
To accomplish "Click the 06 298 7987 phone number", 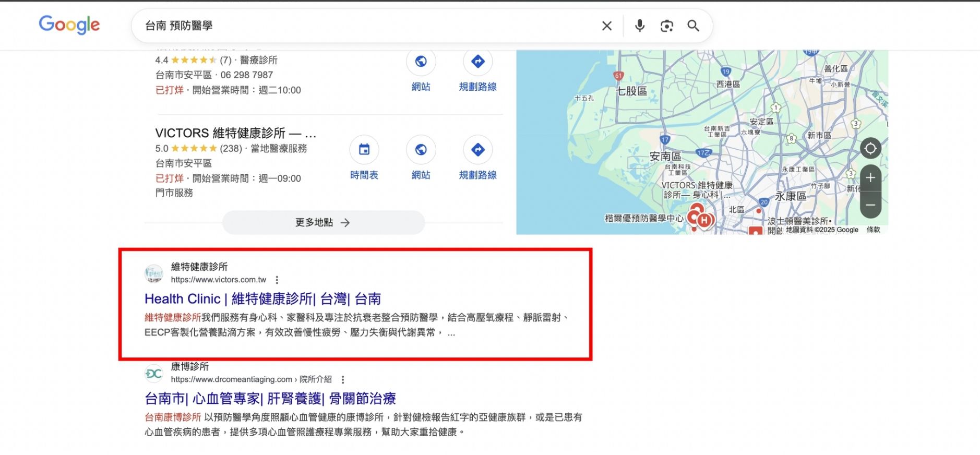I will [246, 75].
